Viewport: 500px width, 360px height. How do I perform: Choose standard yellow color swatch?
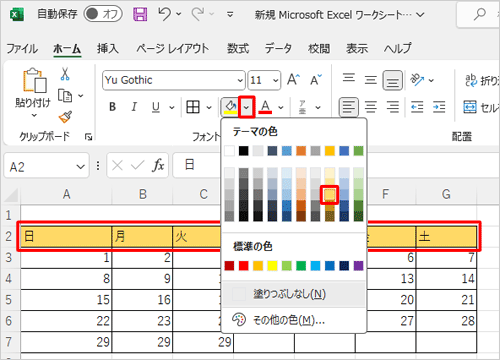[272, 266]
